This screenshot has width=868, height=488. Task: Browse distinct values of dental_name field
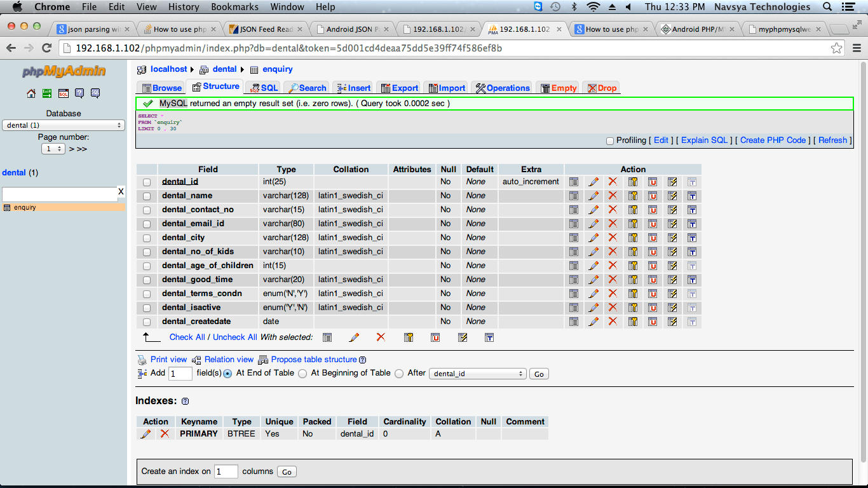click(574, 195)
